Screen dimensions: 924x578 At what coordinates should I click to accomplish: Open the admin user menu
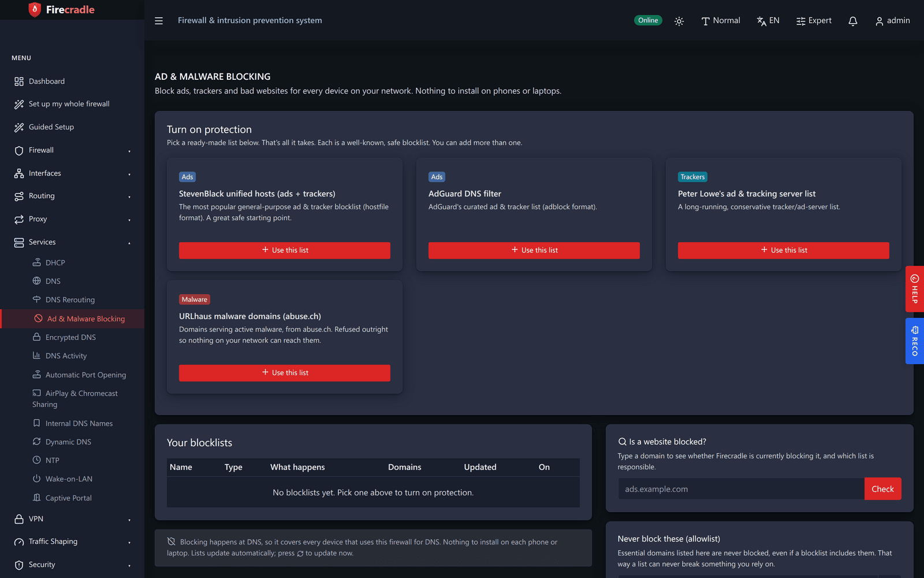(893, 21)
